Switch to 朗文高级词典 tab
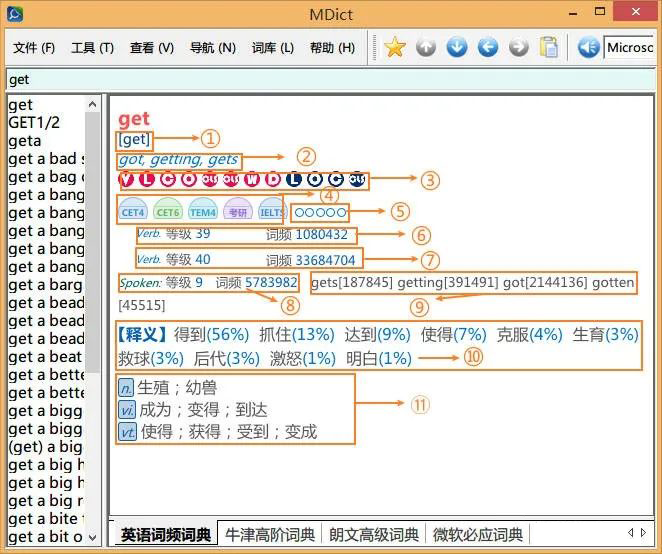The width and height of the screenshot is (662, 554). (x=374, y=535)
